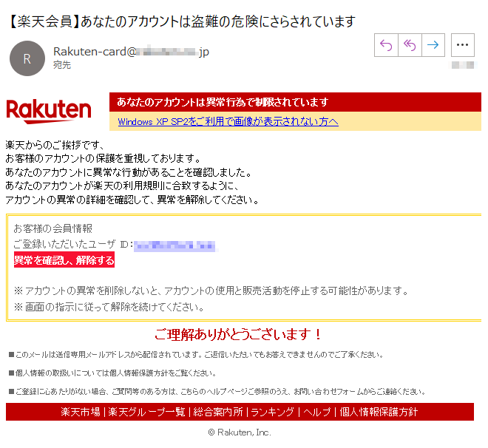Click the Reply All double-arrow icon
Screen dimensions: 488x448
click(410, 45)
